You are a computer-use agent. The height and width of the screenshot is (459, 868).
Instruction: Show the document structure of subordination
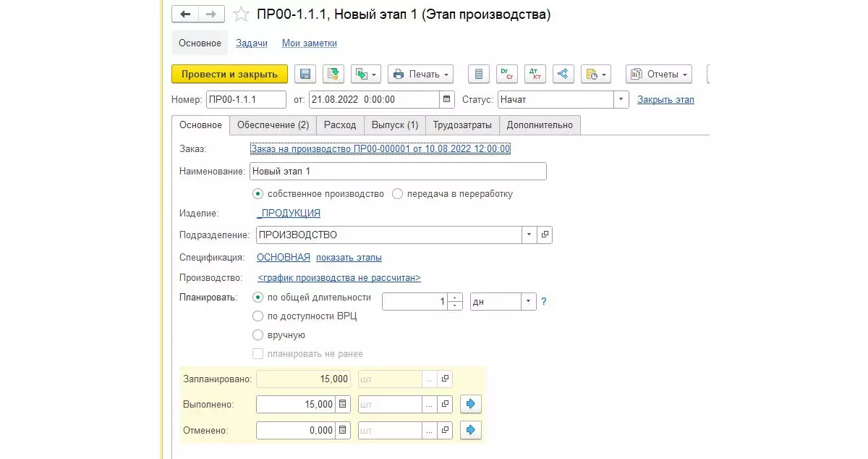pos(563,74)
